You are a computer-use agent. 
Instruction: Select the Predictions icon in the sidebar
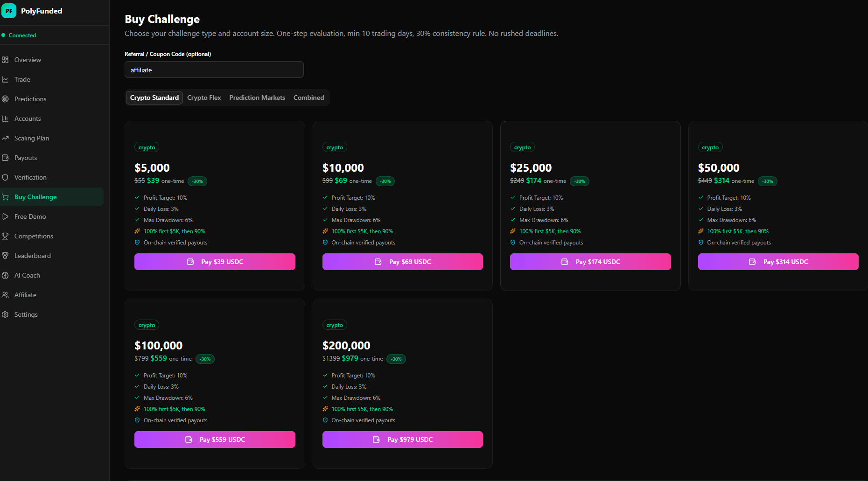pos(5,99)
